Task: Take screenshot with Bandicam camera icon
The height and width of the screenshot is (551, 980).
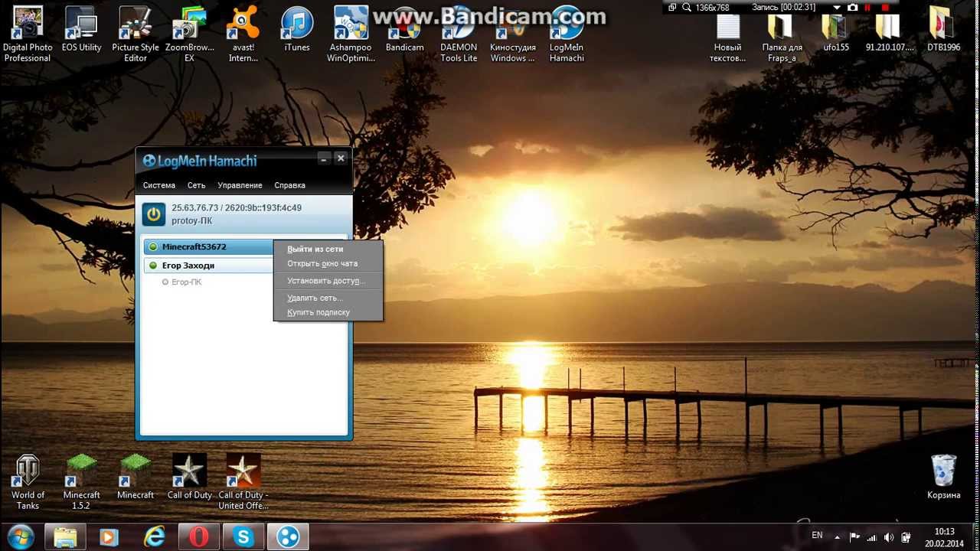Action: point(853,7)
